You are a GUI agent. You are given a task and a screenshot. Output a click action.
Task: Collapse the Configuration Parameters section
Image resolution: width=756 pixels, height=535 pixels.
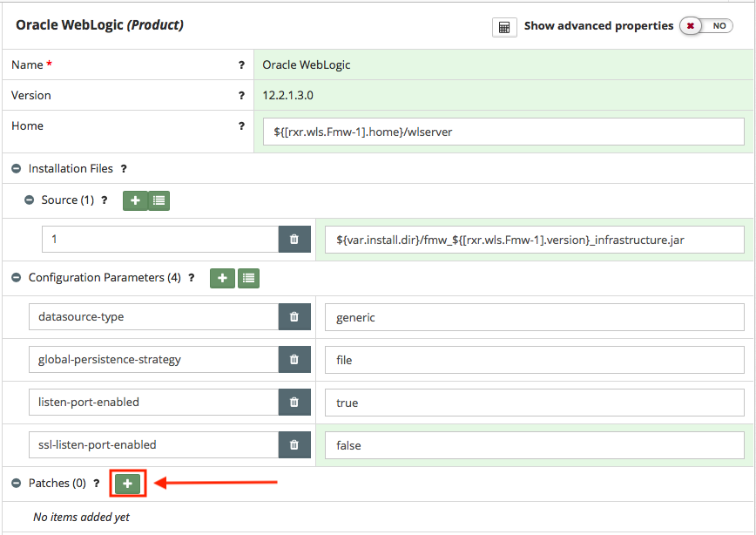(17, 278)
